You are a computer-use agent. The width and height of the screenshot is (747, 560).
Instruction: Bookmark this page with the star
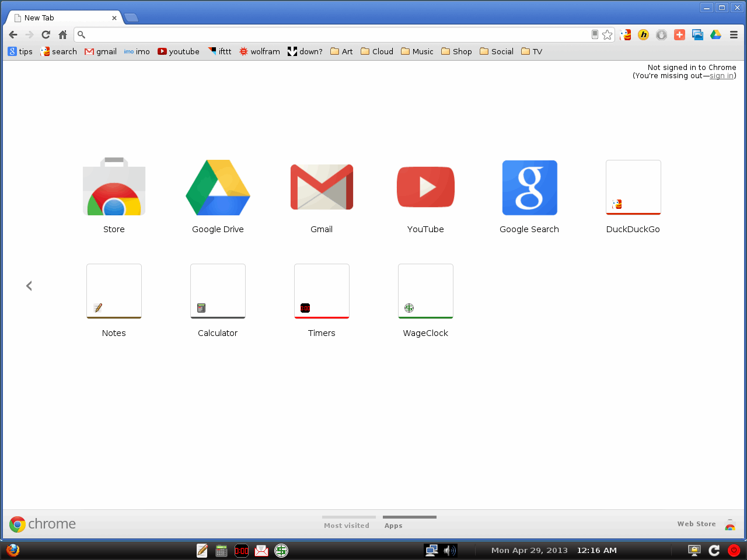coord(608,35)
